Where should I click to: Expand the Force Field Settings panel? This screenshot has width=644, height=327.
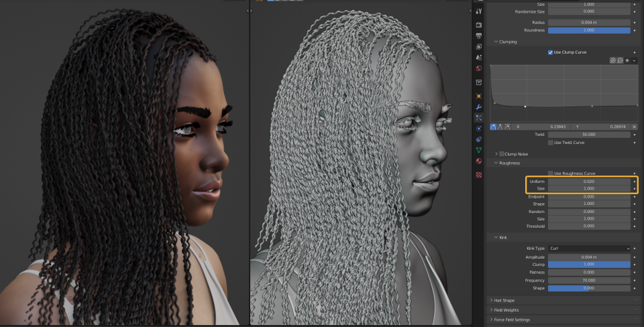[491, 320]
